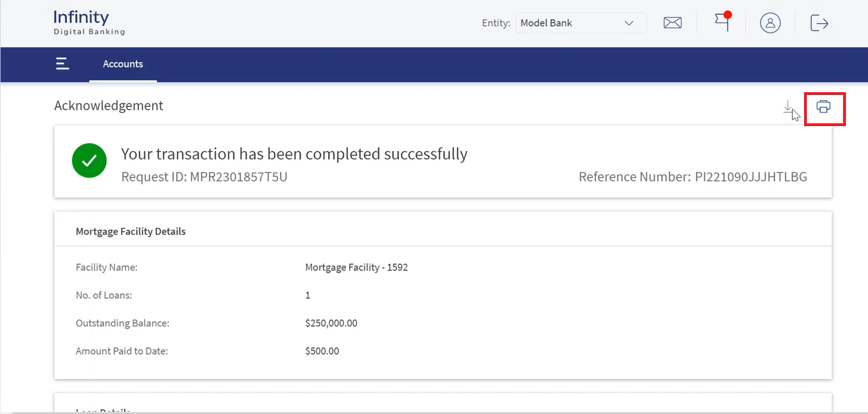The width and height of the screenshot is (868, 414).
Task: Click the Mortgage Facility Details section header
Action: [131, 231]
